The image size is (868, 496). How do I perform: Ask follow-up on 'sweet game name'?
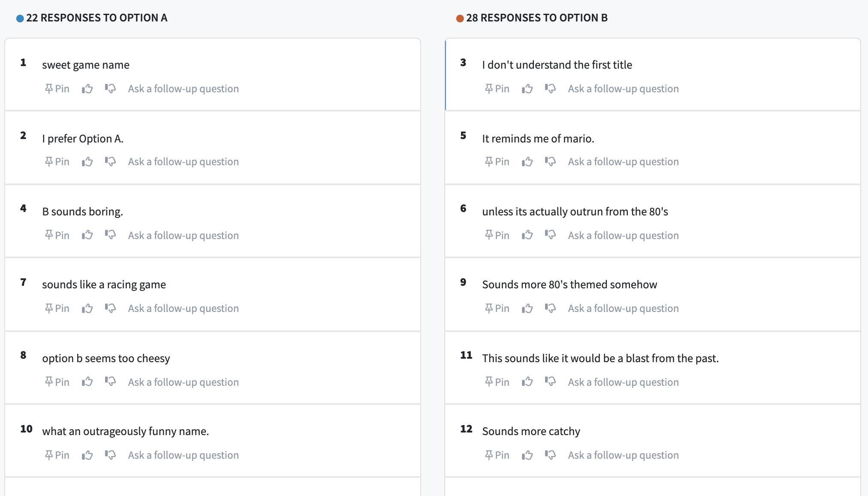point(184,89)
